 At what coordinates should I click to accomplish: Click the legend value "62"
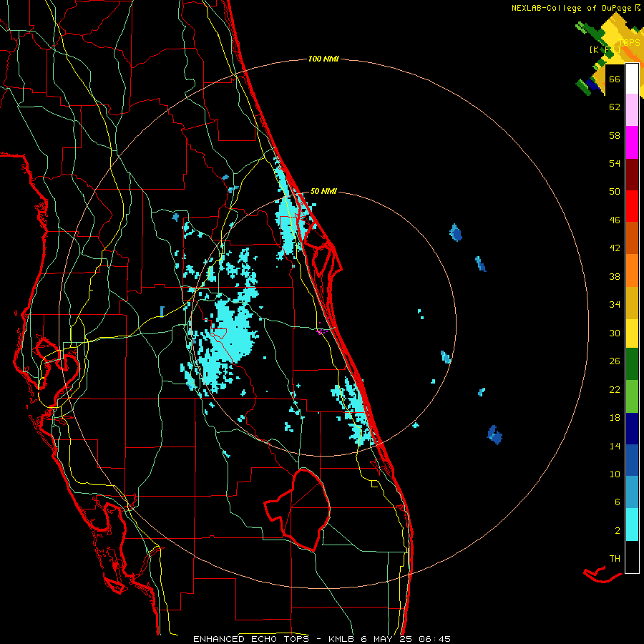click(615, 107)
